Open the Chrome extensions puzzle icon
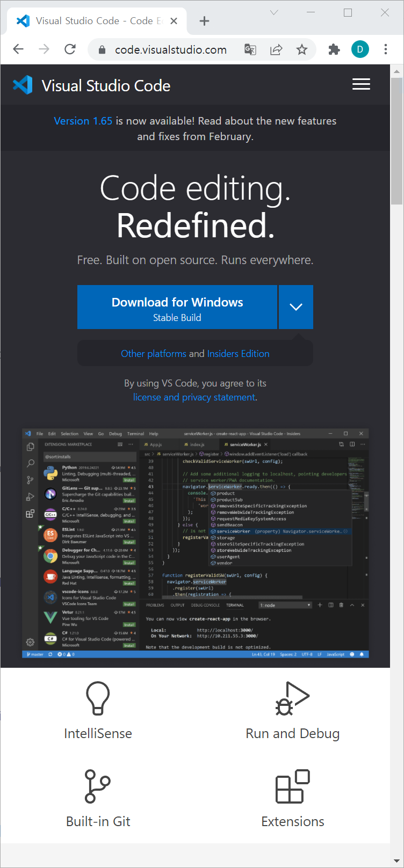 tap(334, 50)
